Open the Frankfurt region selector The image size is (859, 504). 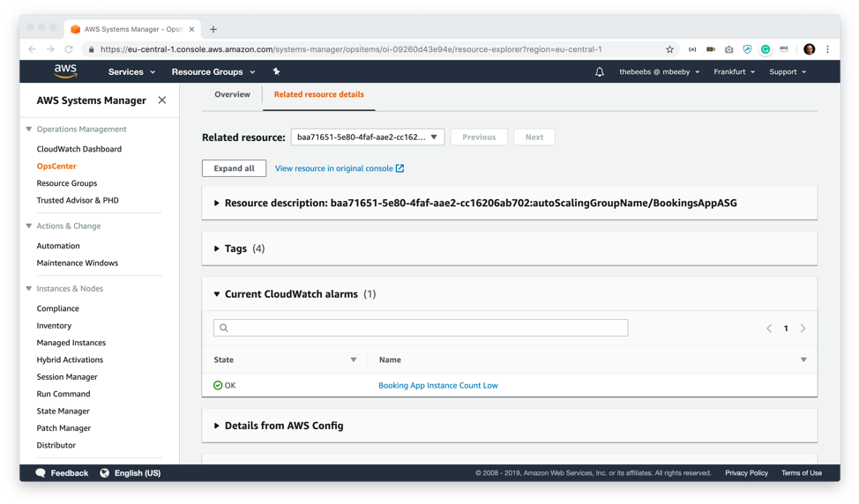[734, 71]
